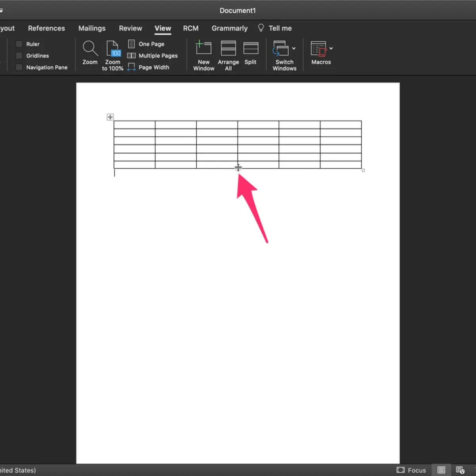Open the Grammarly tab
476x476 pixels.
[x=230, y=28]
